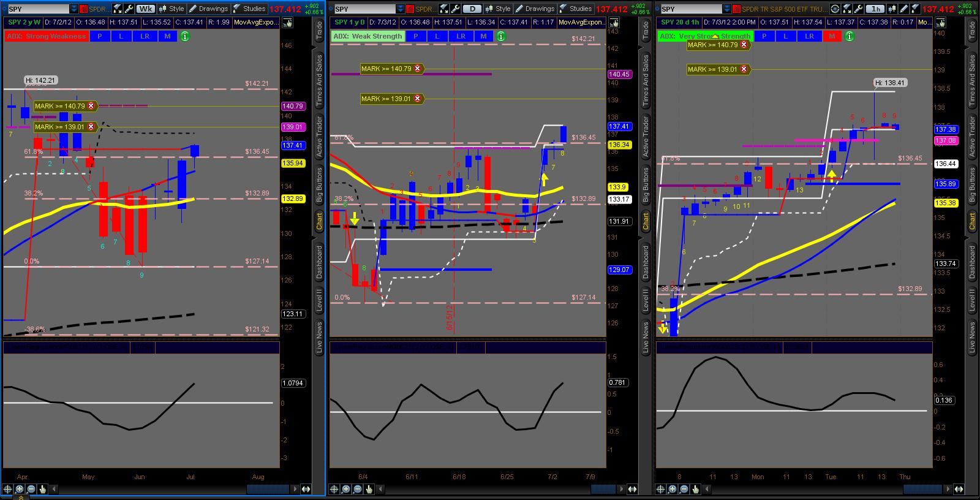Click expand-width arrows icon below daily chart

[x=631, y=489]
